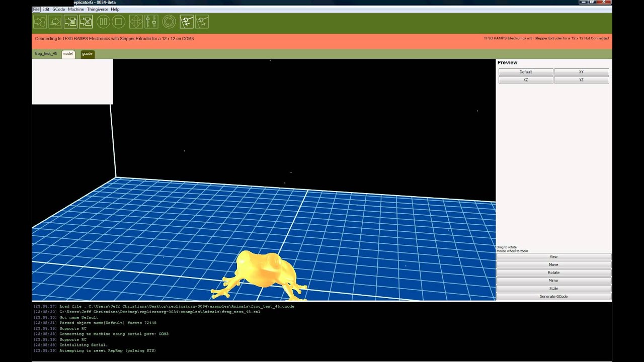Open the Edit menu

tap(46, 9)
